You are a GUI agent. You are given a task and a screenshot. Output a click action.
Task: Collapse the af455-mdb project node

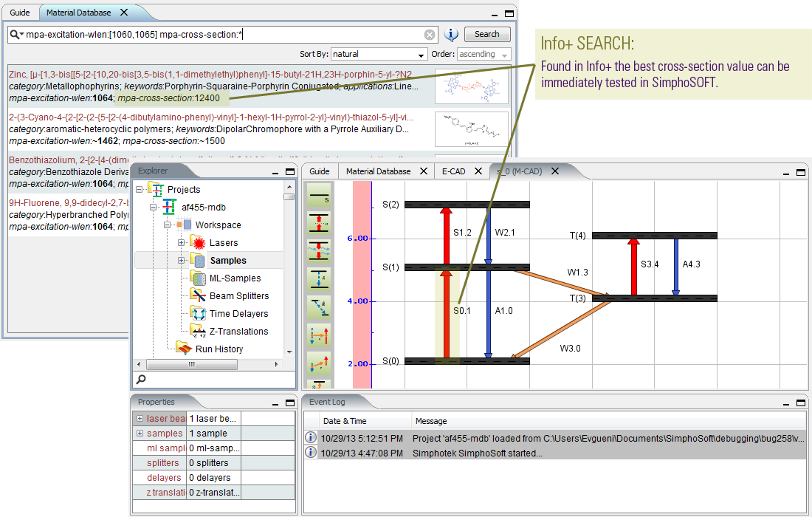[154, 208]
